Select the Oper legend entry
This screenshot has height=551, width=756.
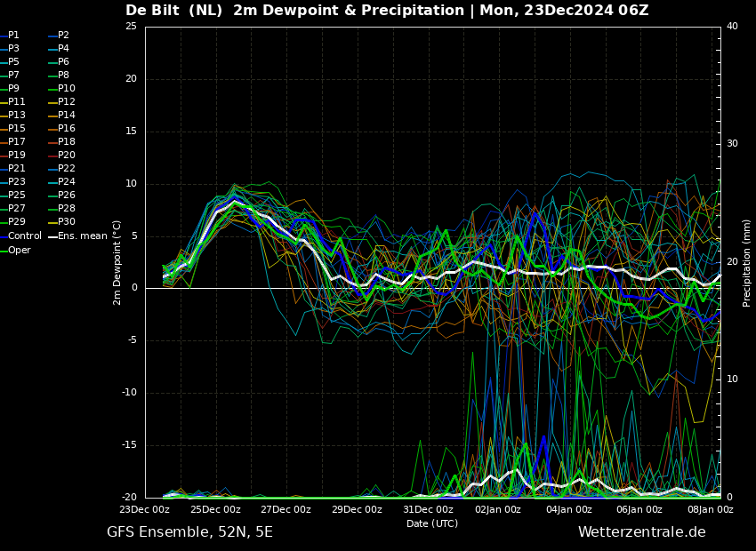point(16,250)
